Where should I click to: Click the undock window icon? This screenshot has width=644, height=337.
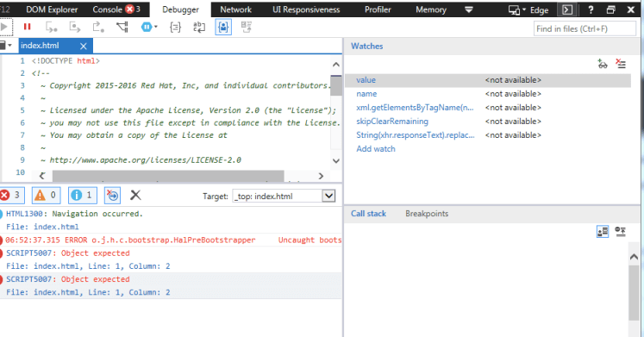pos(610,9)
